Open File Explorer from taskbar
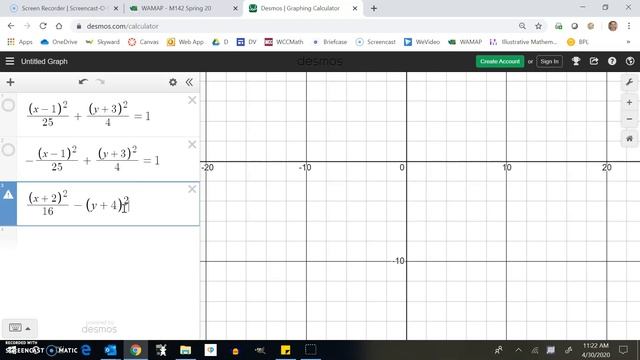 tap(186, 350)
